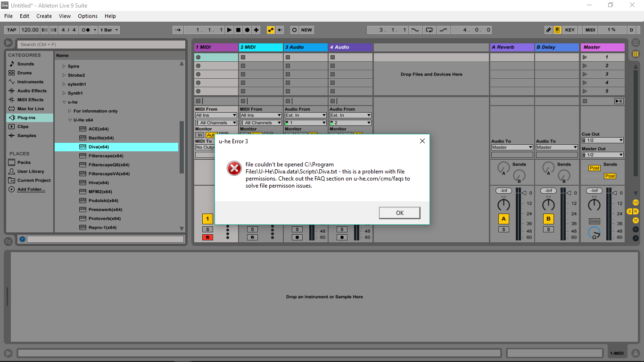This screenshot has height=362, width=644.
Task: Toggle the Punch-Out switch icon
Action: pyautogui.click(x=444, y=30)
